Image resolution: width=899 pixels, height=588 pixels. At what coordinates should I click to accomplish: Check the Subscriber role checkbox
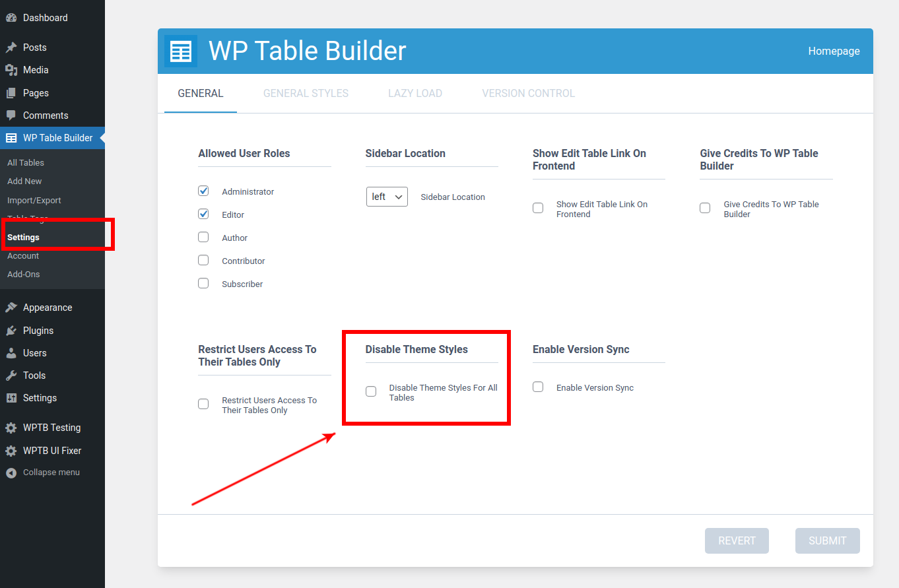pos(203,283)
